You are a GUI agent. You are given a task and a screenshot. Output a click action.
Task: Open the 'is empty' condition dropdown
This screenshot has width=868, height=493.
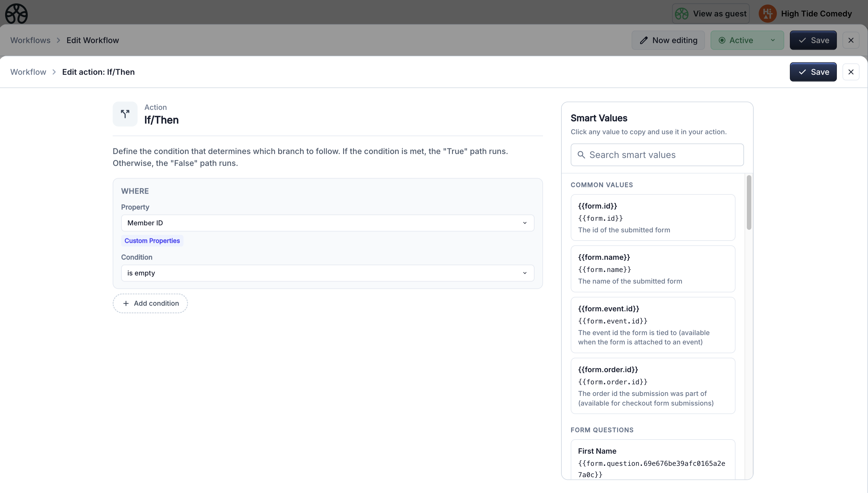point(328,273)
